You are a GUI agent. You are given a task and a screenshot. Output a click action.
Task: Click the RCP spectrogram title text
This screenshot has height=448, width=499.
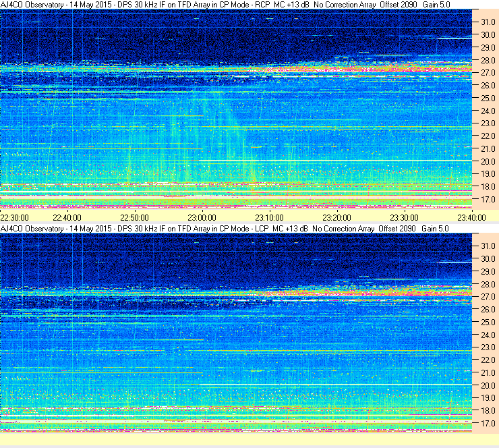tap(225, 5)
